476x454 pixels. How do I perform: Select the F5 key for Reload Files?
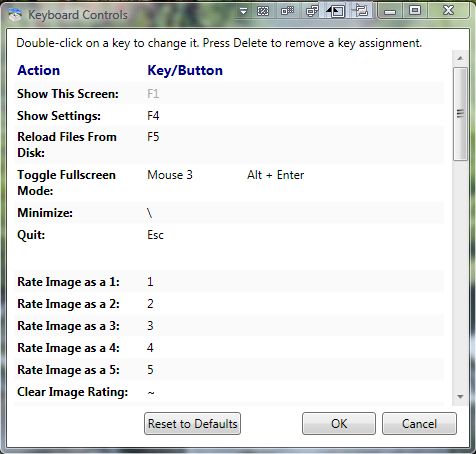point(153,137)
